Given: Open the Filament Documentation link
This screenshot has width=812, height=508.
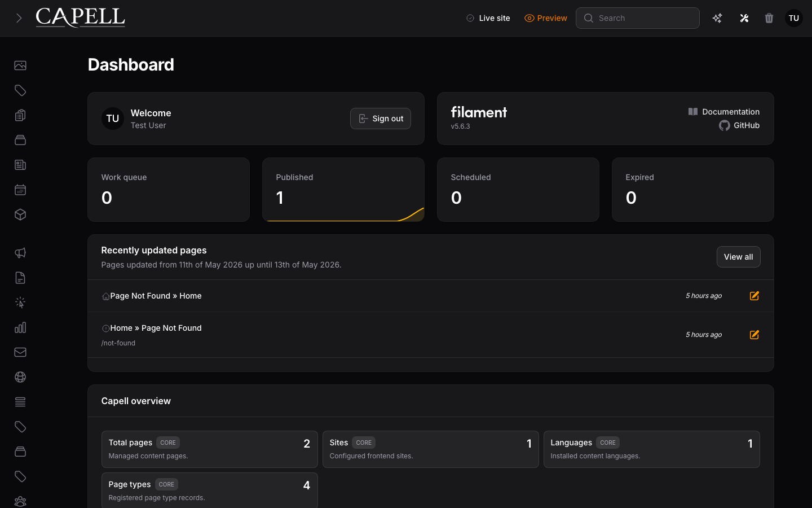Looking at the screenshot, I should click(724, 112).
